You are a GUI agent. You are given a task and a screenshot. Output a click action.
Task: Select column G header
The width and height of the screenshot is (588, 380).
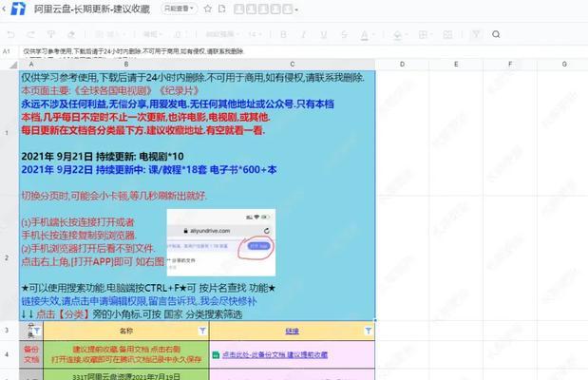(564, 65)
